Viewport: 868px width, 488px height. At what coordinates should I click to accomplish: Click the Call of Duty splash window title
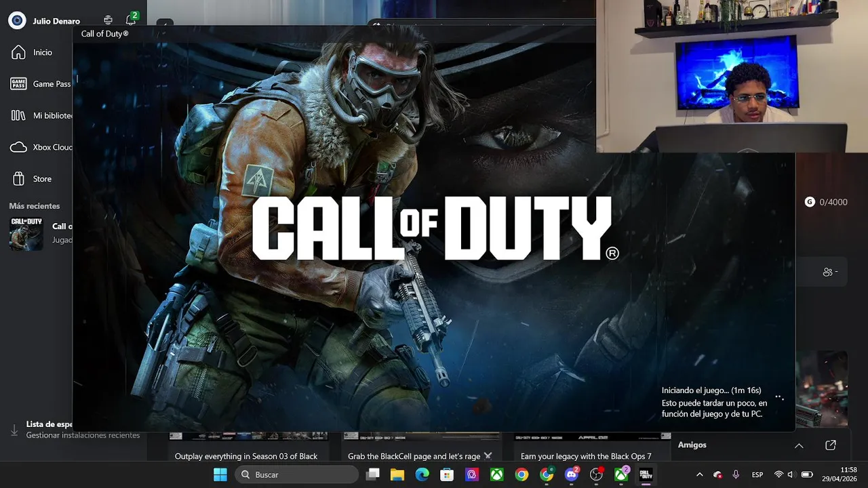click(x=105, y=33)
